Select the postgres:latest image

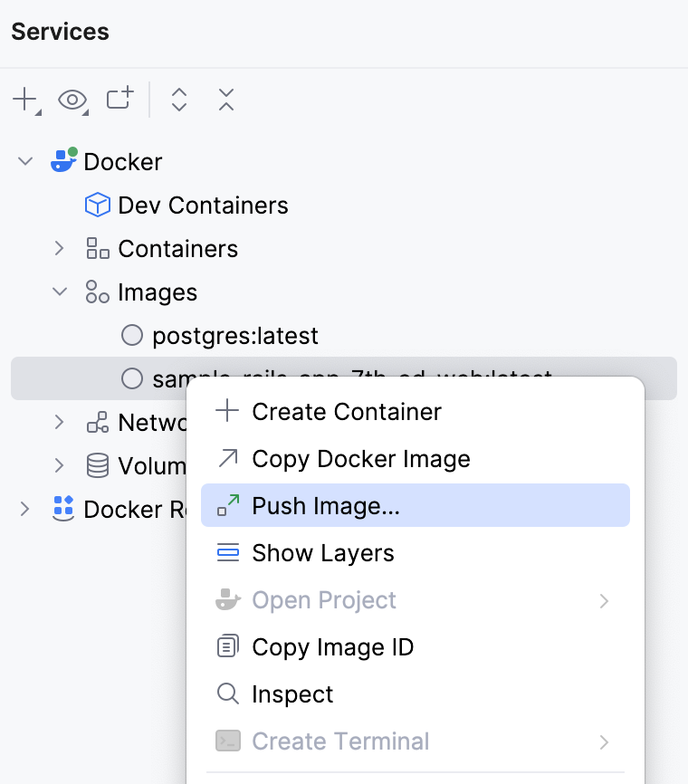[x=235, y=335]
